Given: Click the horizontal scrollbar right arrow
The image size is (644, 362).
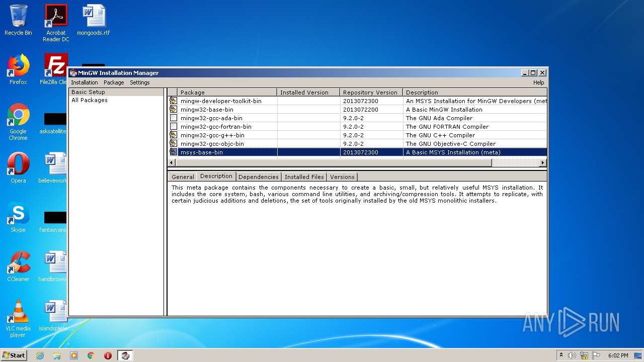Looking at the screenshot, I should 542,163.
